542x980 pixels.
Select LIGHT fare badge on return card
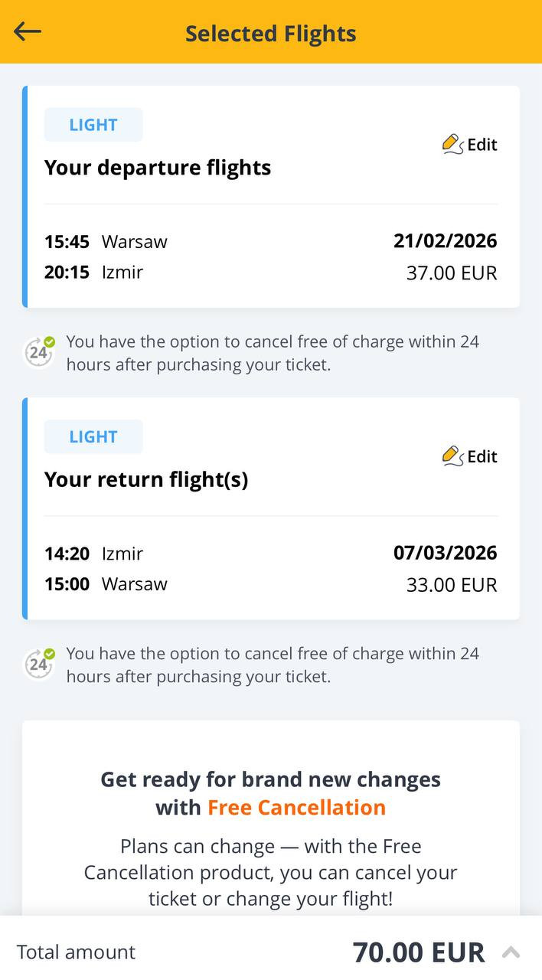coord(93,436)
